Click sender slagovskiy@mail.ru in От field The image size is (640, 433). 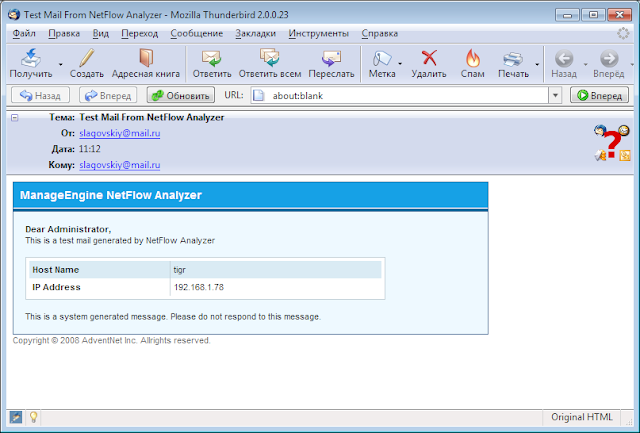click(120, 133)
